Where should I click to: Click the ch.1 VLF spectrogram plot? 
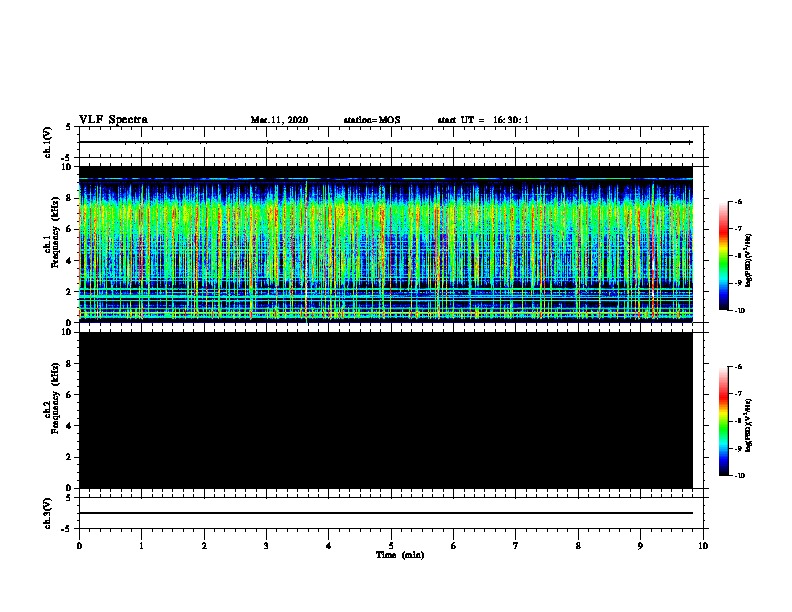tap(386, 244)
